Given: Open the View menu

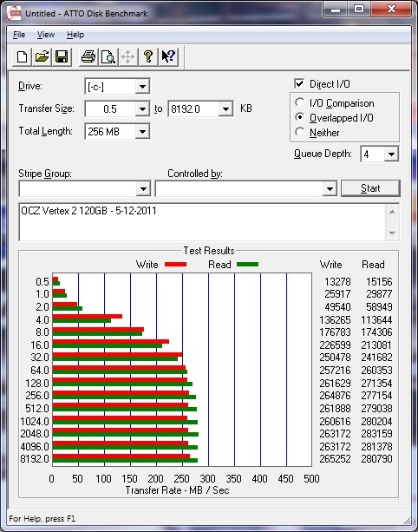Looking at the screenshot, I should 46,35.
